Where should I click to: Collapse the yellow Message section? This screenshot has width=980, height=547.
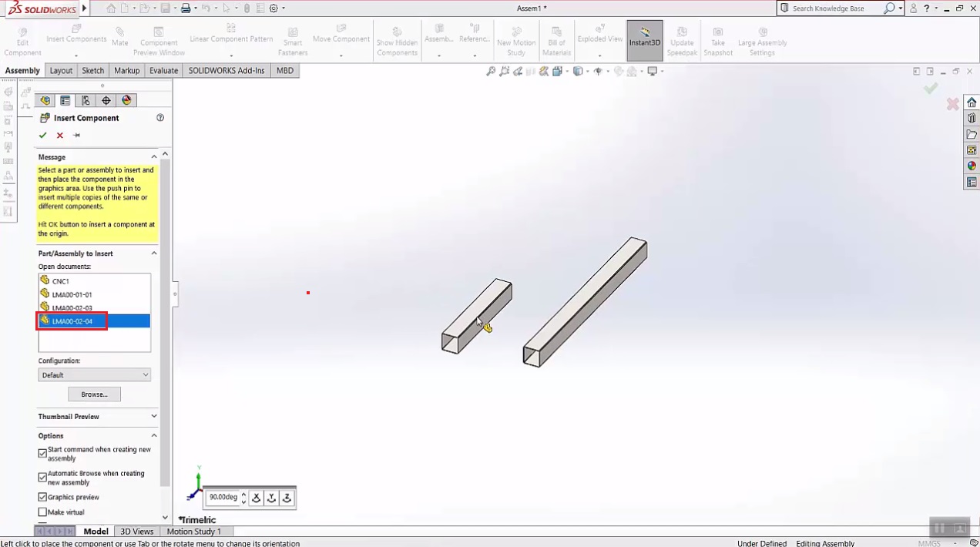coord(153,156)
